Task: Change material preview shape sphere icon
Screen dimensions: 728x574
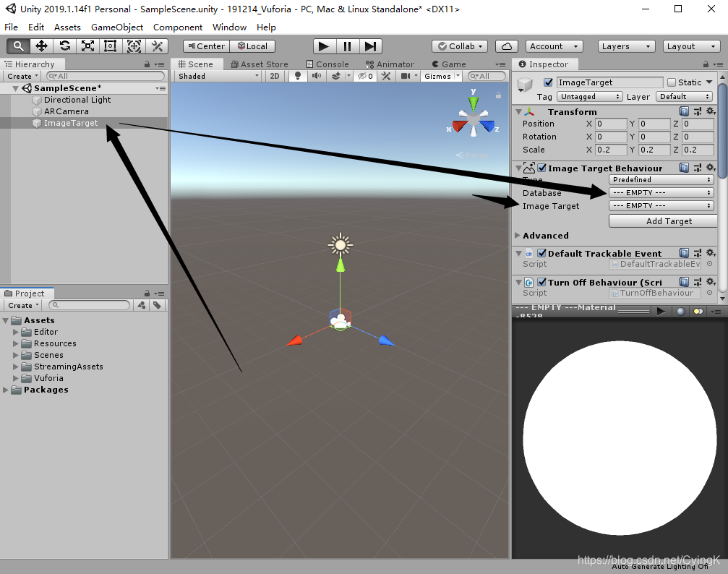Action: point(680,311)
